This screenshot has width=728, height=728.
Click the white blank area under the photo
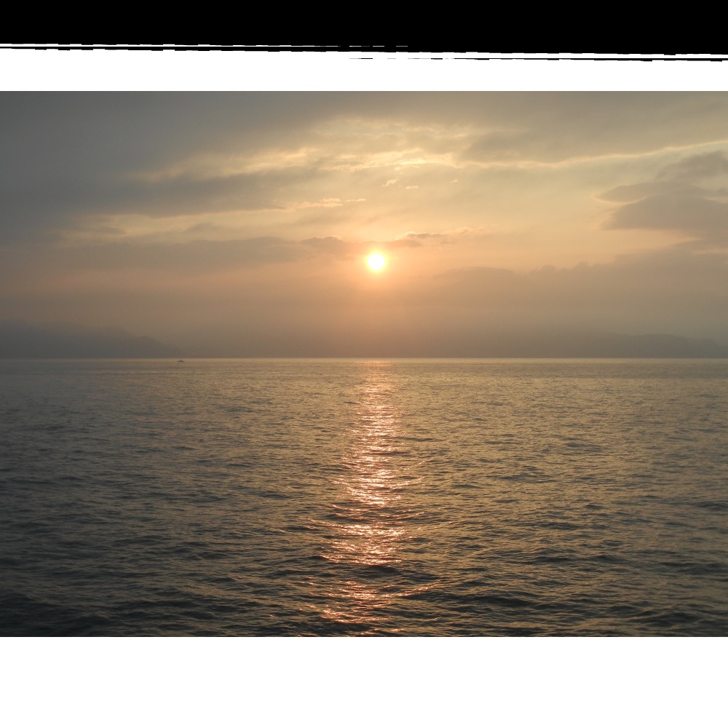coord(364,681)
